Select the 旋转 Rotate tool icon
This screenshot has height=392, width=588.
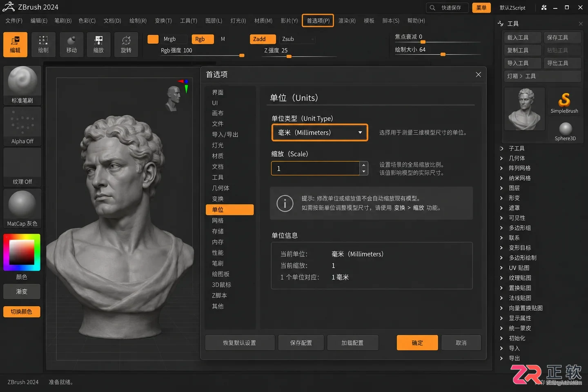[x=126, y=45]
